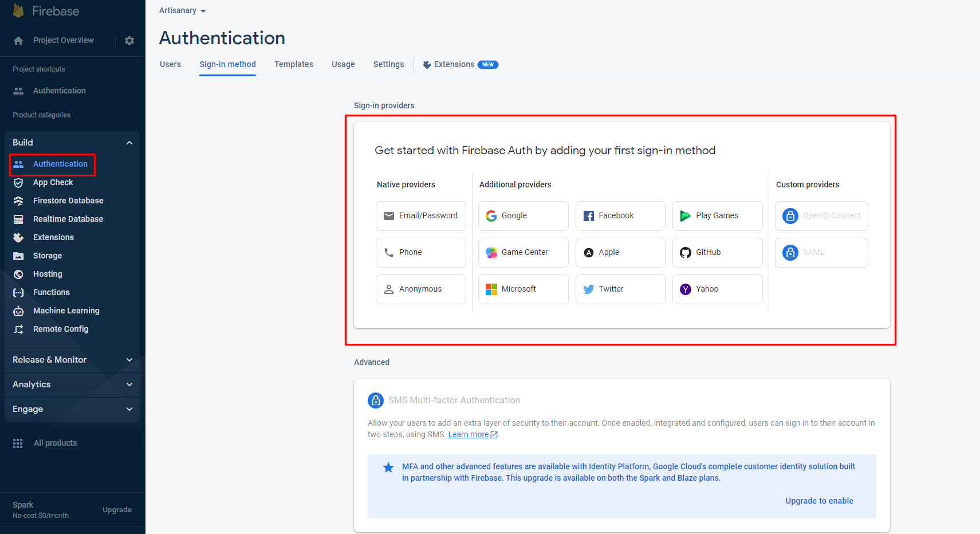Click the Firestore Database label
The width and height of the screenshot is (980, 534).
coord(68,201)
